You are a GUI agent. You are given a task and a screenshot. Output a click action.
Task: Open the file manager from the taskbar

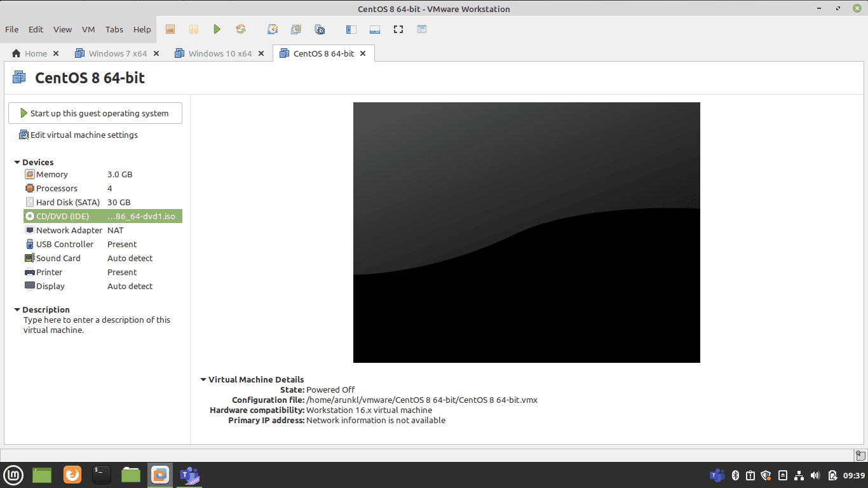[x=131, y=474]
